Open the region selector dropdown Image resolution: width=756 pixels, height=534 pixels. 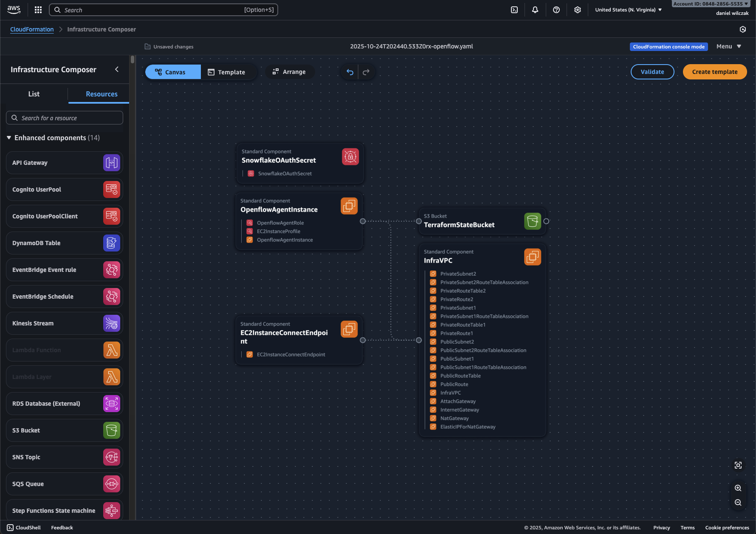coord(628,10)
